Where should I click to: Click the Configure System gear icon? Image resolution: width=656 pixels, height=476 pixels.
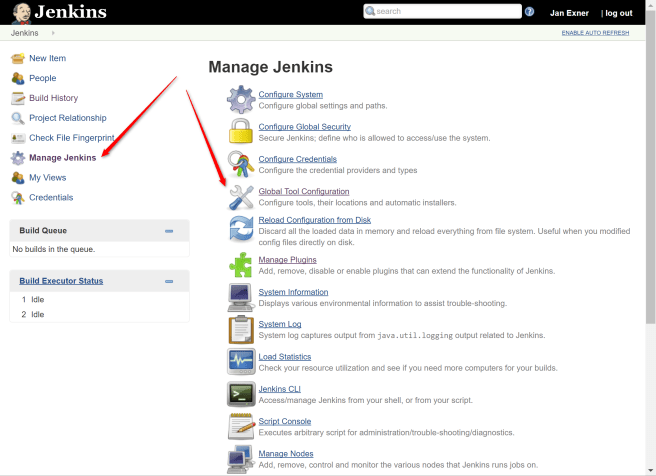coord(241,100)
